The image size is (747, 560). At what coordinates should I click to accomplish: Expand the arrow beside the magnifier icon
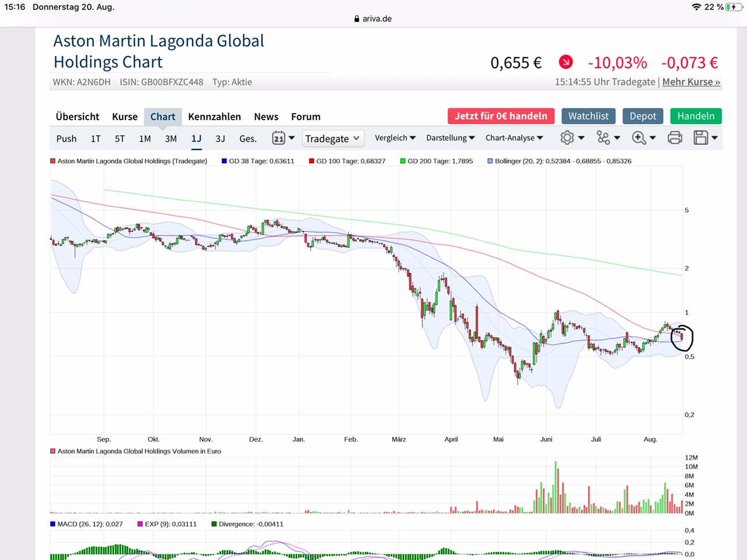click(653, 138)
